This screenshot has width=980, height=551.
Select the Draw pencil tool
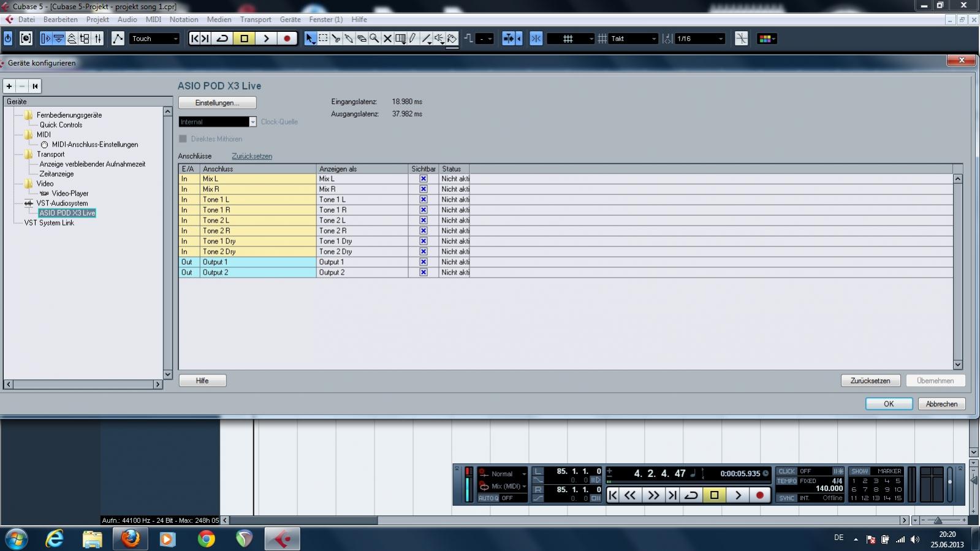point(413,39)
